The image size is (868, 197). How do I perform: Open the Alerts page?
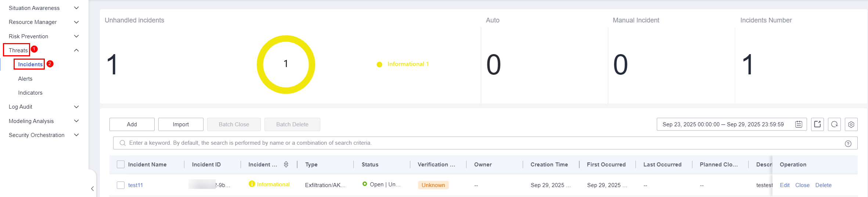point(25,79)
